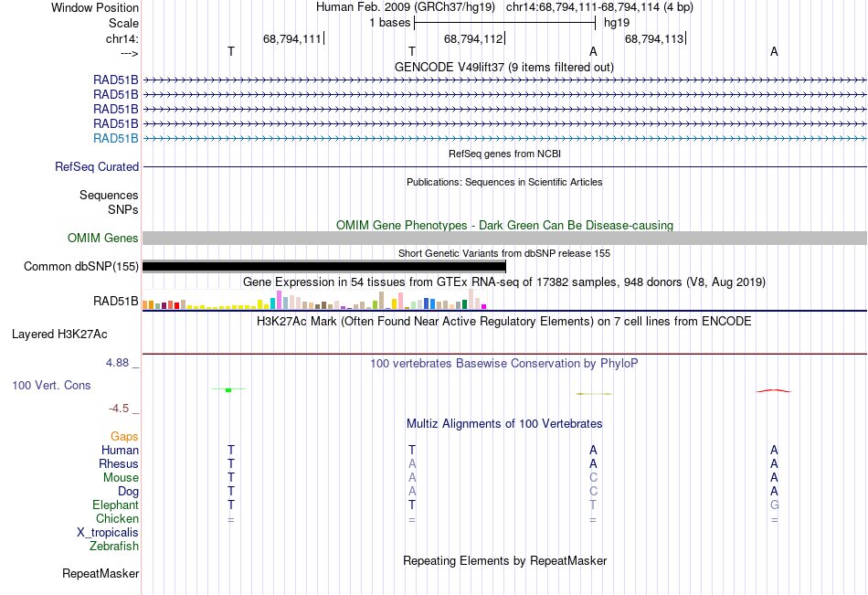Click the chr14:68,794,111-68,794,114 (4 bp) position text

tap(599, 7)
